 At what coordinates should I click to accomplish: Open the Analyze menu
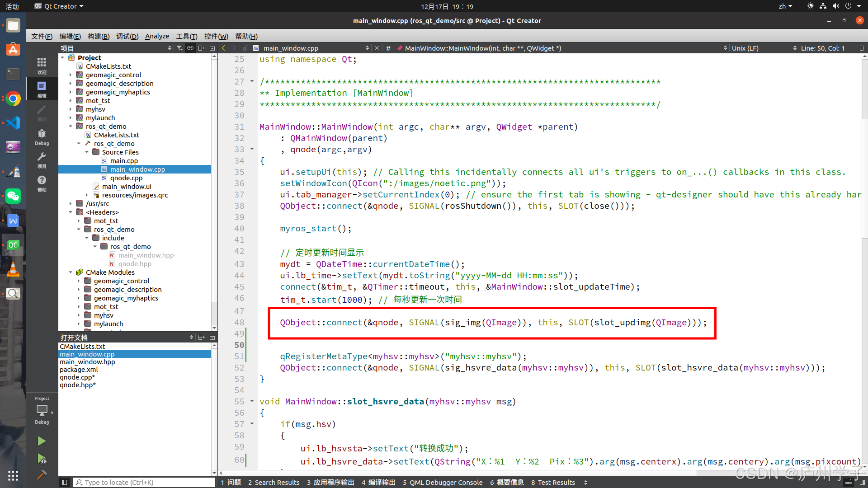(x=156, y=36)
